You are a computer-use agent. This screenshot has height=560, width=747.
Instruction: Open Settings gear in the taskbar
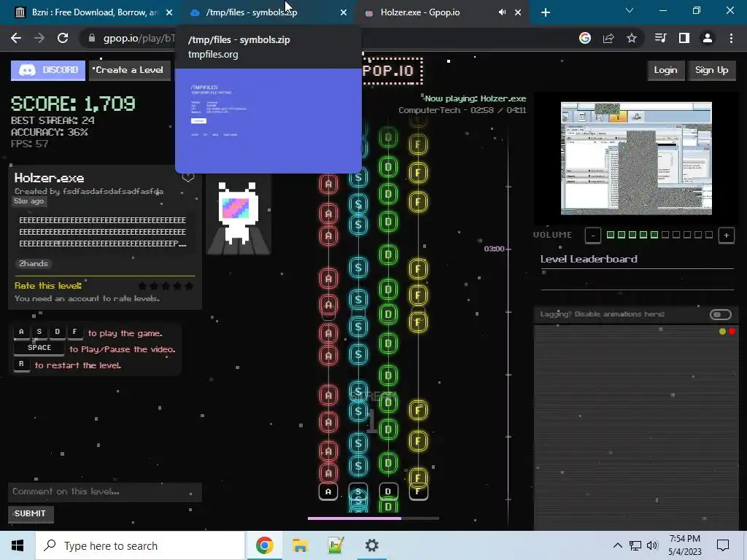point(371,545)
